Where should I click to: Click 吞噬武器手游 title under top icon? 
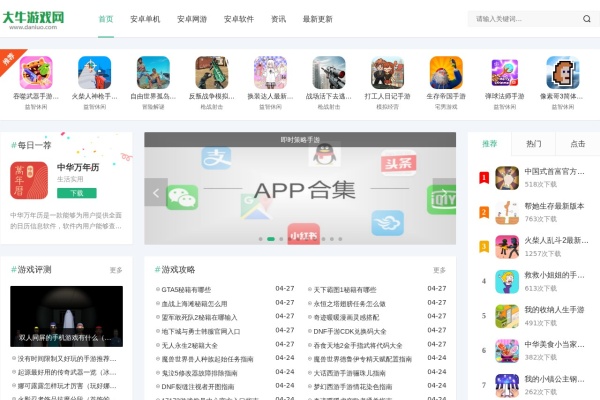coord(36,96)
